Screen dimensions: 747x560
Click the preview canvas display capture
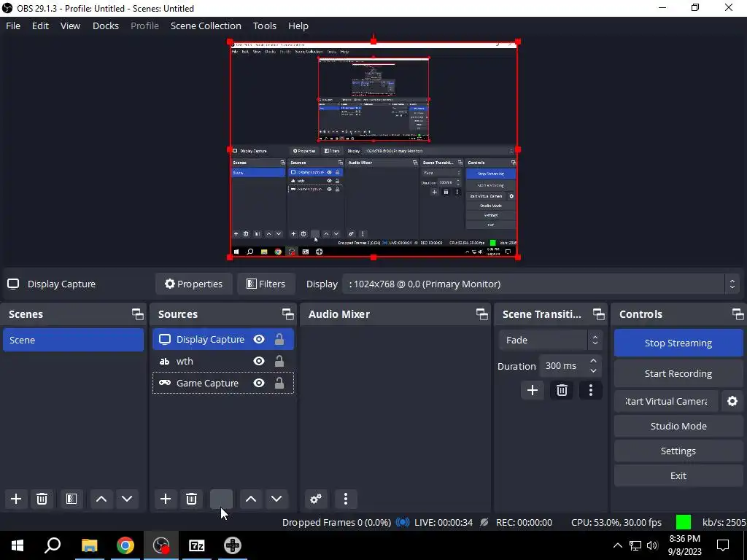(x=373, y=149)
